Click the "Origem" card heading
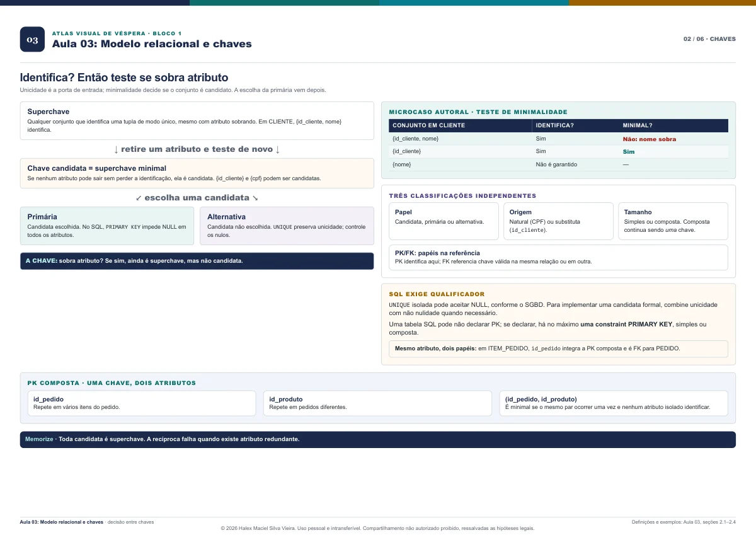Image resolution: width=756 pixels, height=535 pixels. (520, 212)
